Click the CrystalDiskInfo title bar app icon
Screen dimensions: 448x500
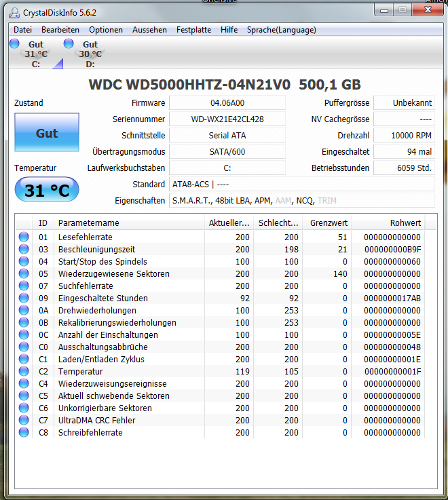pyautogui.click(x=14, y=13)
